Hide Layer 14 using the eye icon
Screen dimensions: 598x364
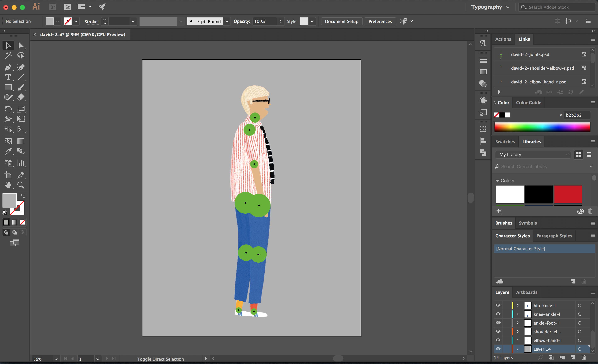(498, 349)
